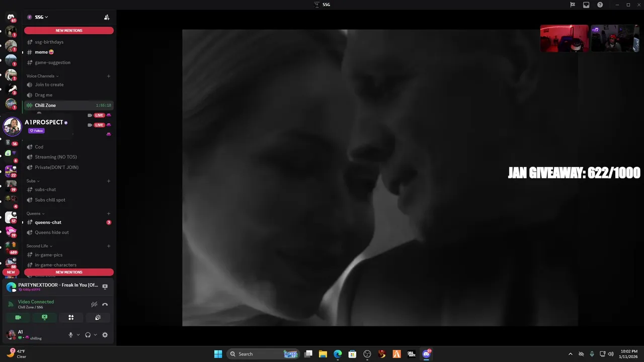Toggle microphone mute

70,335
